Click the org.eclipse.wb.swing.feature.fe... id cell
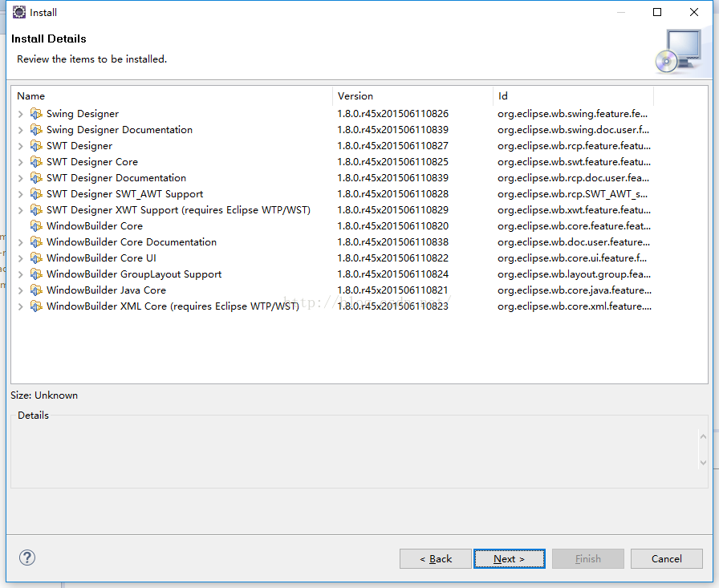This screenshot has height=588, width=719. click(x=572, y=114)
